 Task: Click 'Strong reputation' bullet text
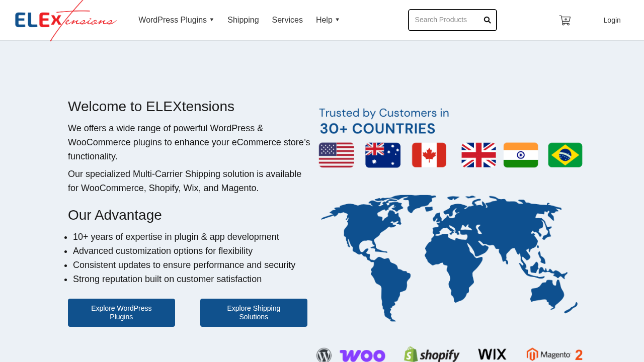pyautogui.click(x=167, y=279)
